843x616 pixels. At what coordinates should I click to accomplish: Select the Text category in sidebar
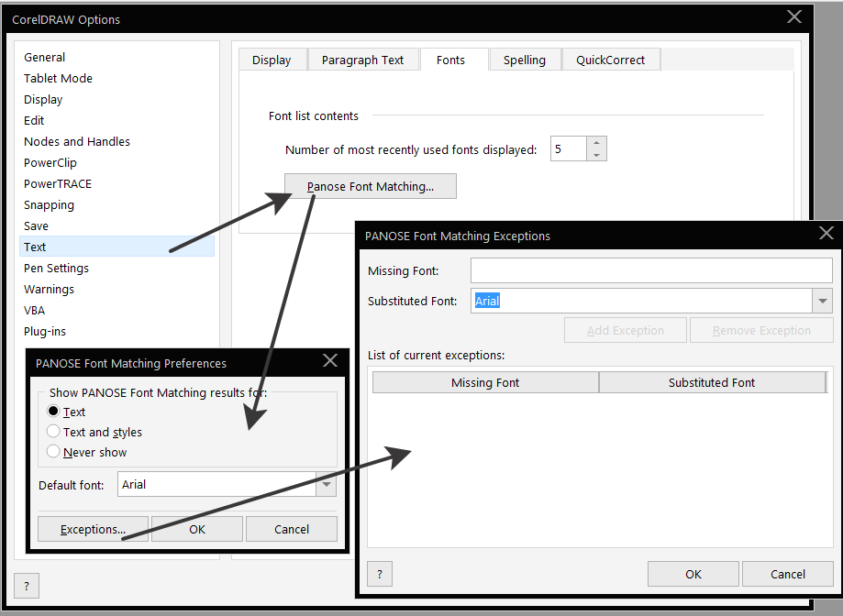click(x=116, y=247)
